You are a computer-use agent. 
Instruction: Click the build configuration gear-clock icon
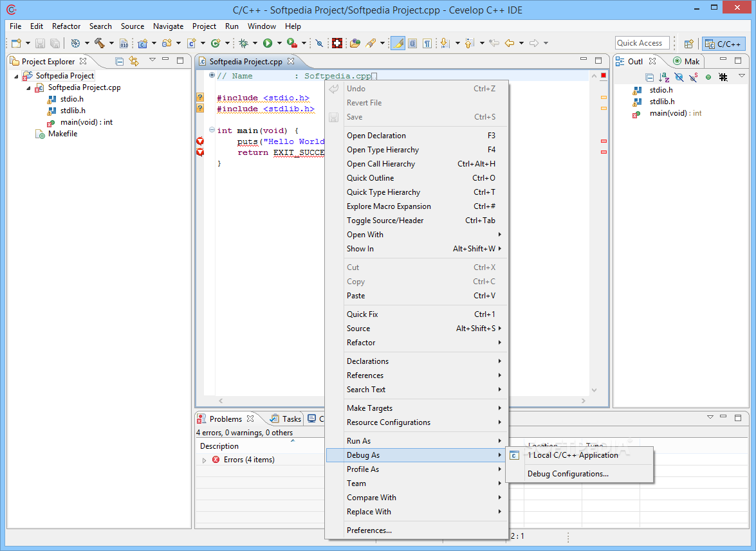click(75, 43)
